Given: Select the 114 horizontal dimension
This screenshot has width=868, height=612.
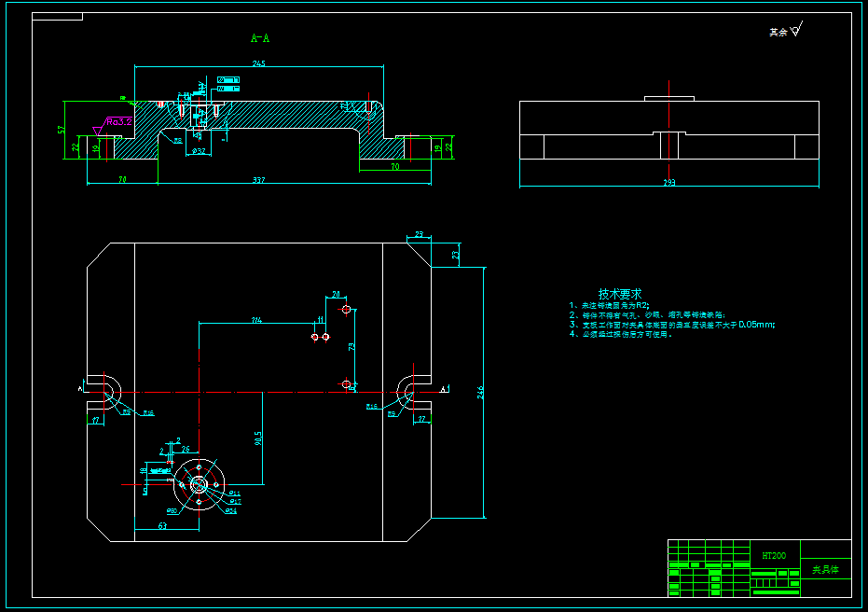Looking at the screenshot, I should point(256,320).
